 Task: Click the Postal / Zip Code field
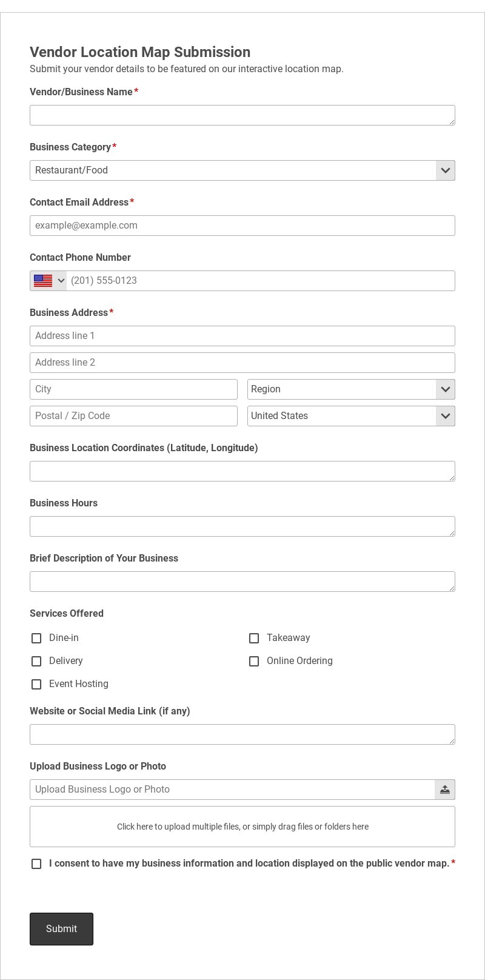click(133, 416)
